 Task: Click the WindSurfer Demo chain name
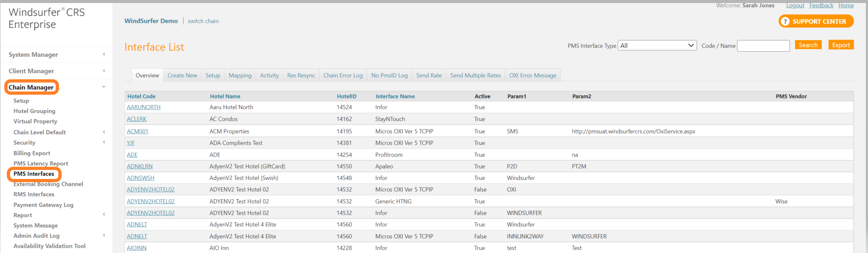pyautogui.click(x=151, y=21)
